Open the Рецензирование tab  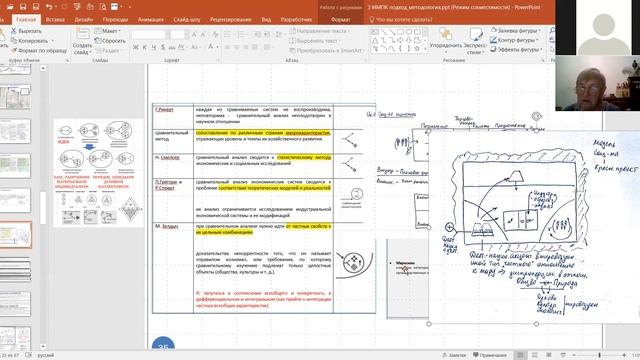tap(231, 20)
